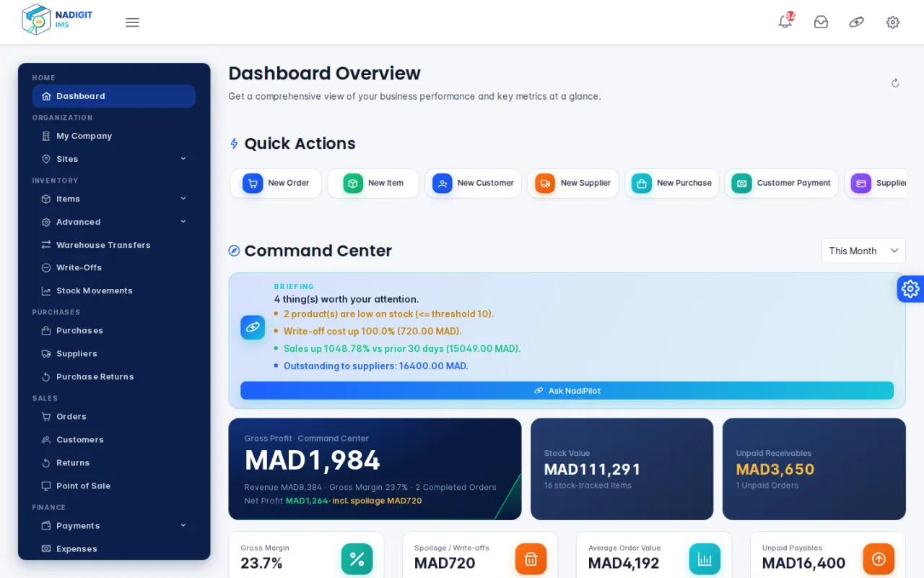The image size is (924, 578).
Task: Click the Outstanding to suppliers briefing line
Action: click(x=376, y=366)
